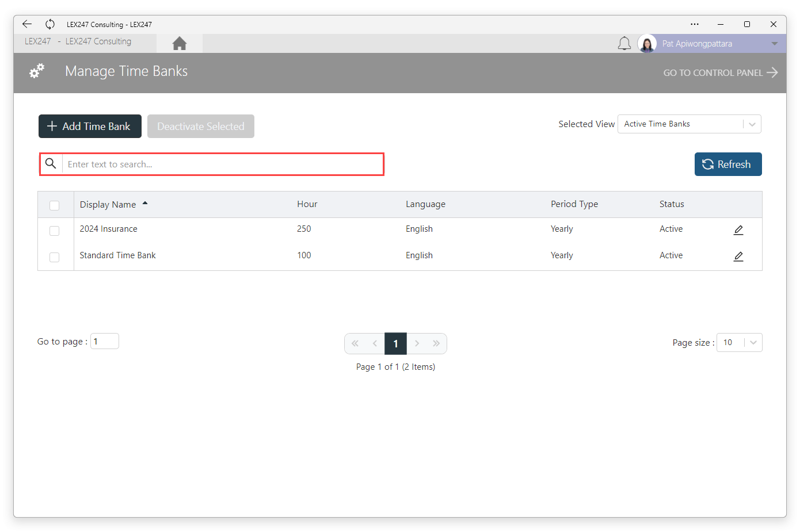Open the three-dot more options menu
The height and width of the screenshot is (532, 800).
coord(695,24)
